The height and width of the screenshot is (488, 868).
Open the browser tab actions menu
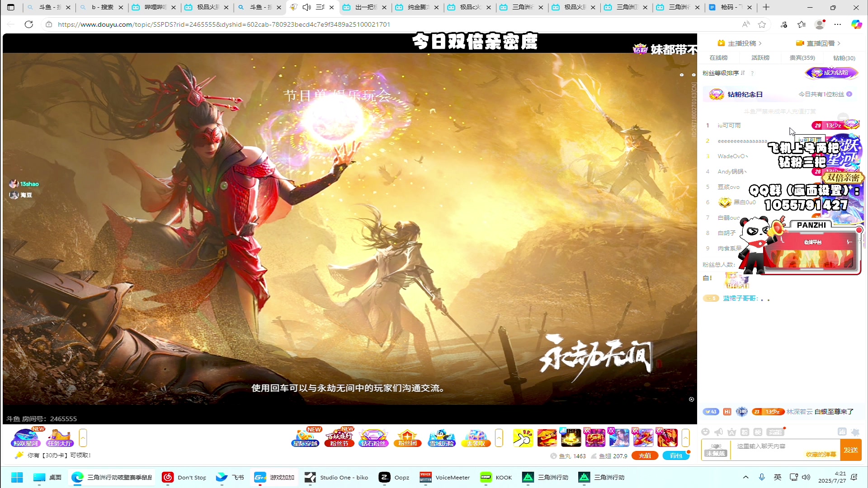click(x=11, y=7)
